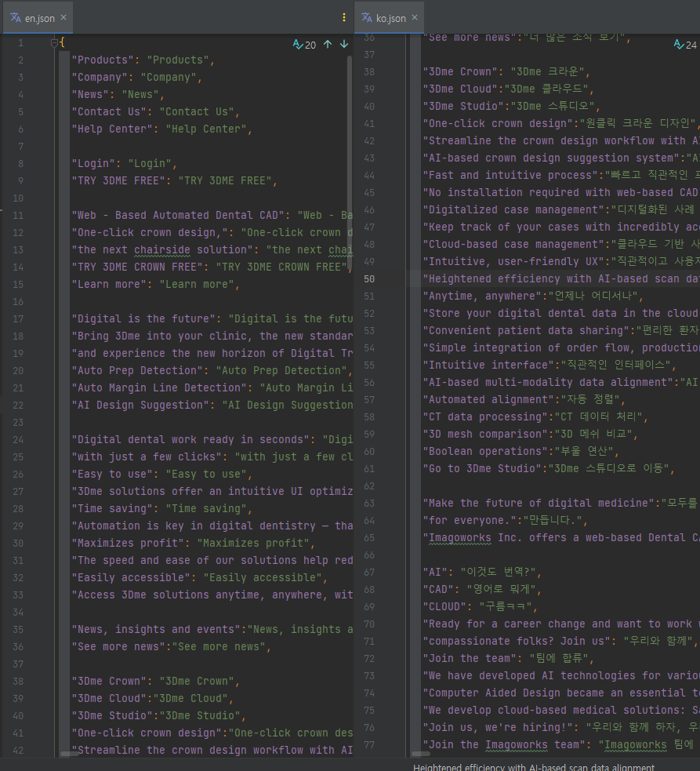Close the en.json tab
Viewport: 700px width, 771px height.
63,18
